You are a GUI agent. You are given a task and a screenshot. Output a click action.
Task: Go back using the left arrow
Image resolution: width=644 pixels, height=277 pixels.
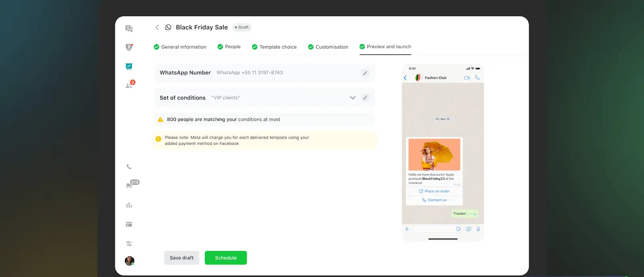[x=157, y=27]
